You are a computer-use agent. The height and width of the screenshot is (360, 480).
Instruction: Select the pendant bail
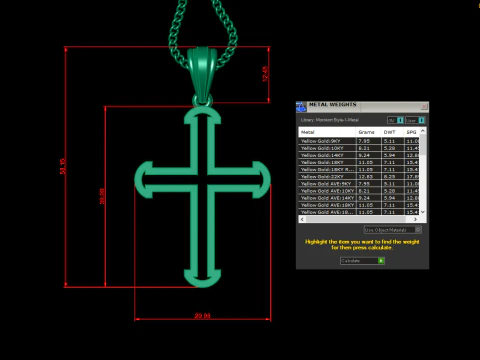point(202,76)
